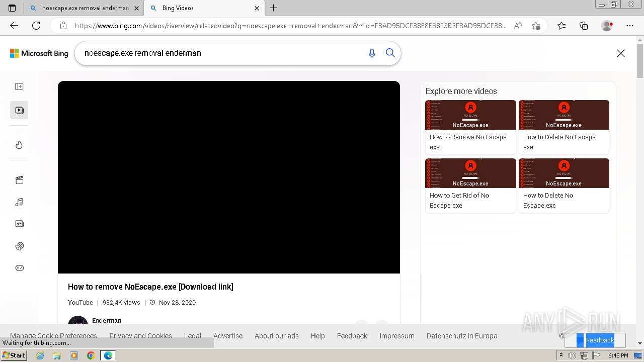Image resolution: width=644 pixels, height=362 pixels.
Task: Search by voice microphone icon
Action: coord(372,53)
